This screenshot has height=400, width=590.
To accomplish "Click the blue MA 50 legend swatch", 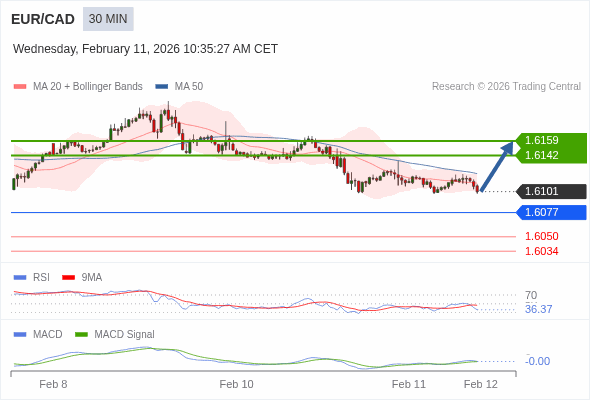I will pos(162,87).
